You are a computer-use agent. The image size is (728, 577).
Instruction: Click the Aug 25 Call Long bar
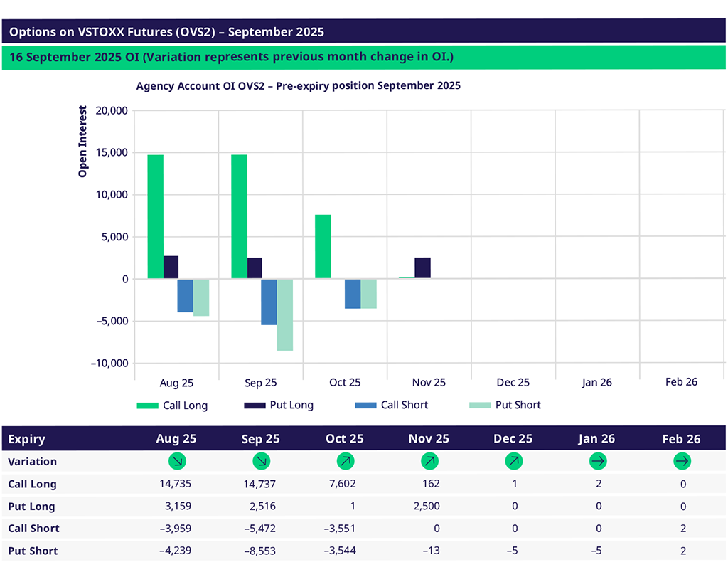[155, 216]
